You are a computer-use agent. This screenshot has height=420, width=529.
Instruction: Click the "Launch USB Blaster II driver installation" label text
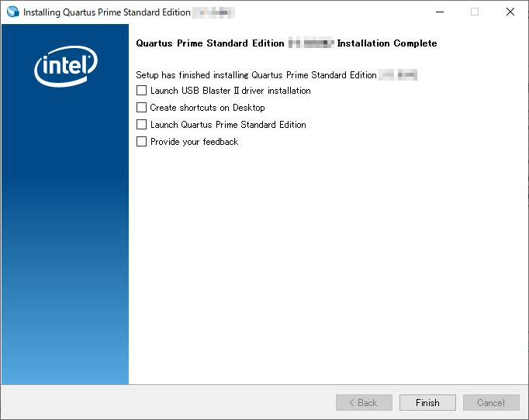(x=230, y=91)
